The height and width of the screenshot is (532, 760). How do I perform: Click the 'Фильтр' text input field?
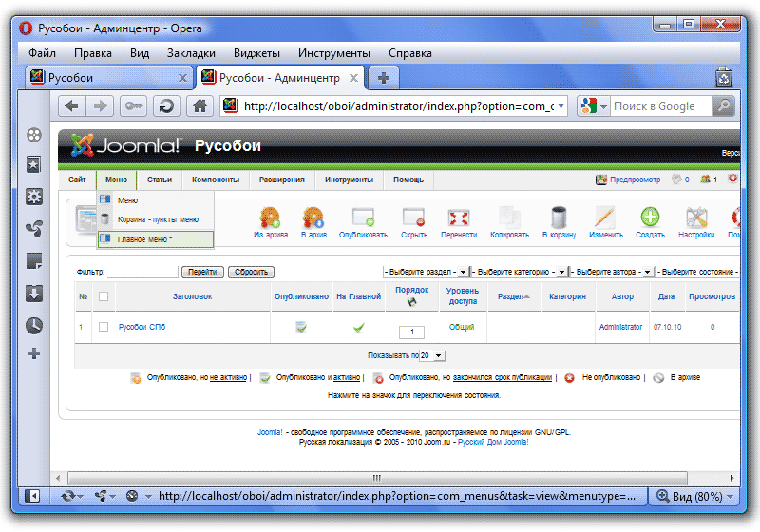pyautogui.click(x=142, y=272)
